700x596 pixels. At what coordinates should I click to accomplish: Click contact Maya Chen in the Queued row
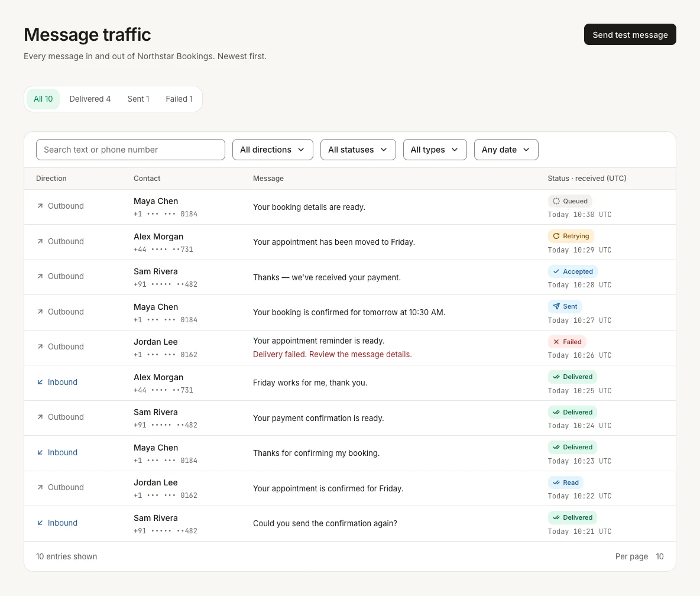point(156,202)
